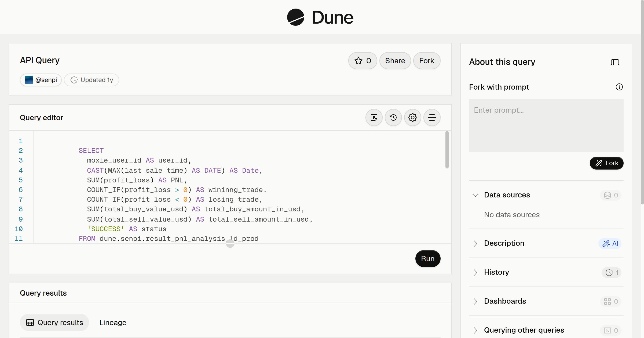This screenshot has width=644, height=338.
Task: Click the Data sources count badge
Action: 611,195
